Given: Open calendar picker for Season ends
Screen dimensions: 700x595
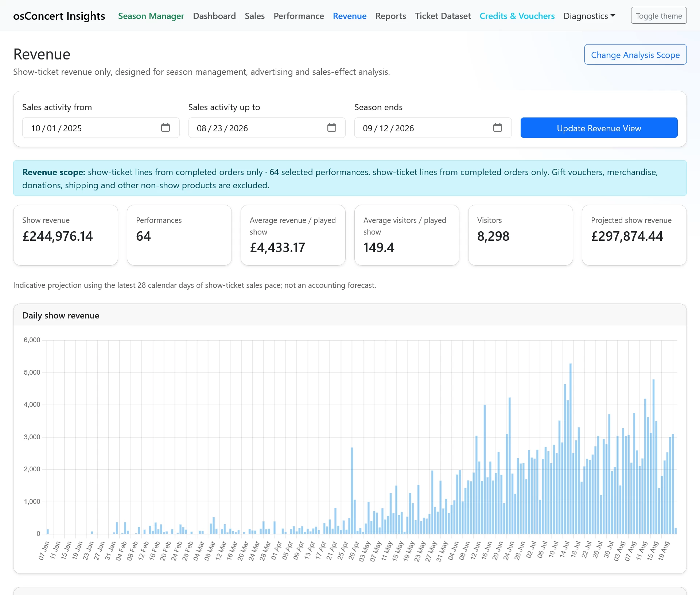Looking at the screenshot, I should coord(498,128).
